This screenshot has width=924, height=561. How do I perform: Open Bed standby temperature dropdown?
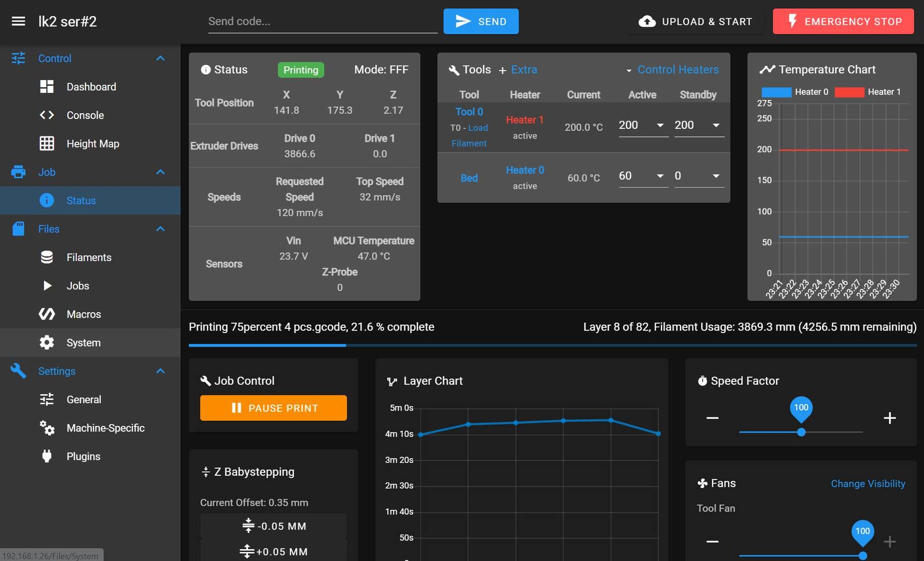716,176
